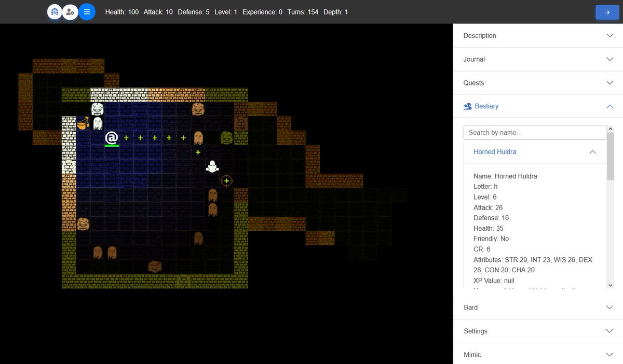Expand the Journal panel
This screenshot has height=364, width=623.
[x=538, y=59]
